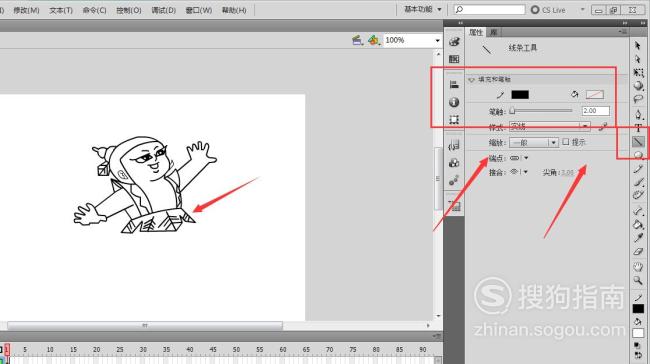Select the Pencil tool
The width and height of the screenshot is (650, 364).
click(x=638, y=168)
